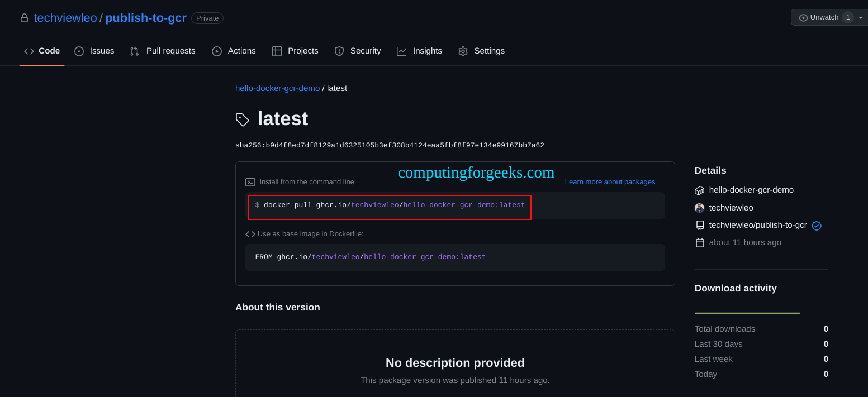Click the tag icon next to latest heading
This screenshot has height=397, width=868.
tap(243, 119)
